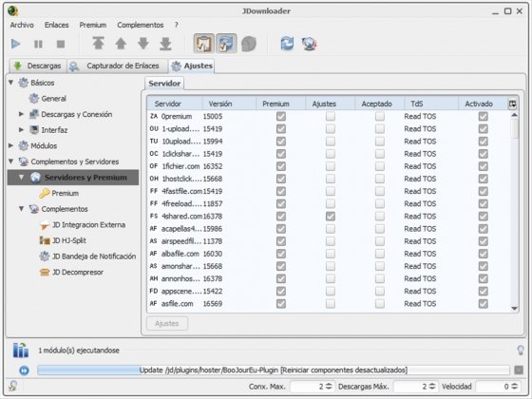Click the grey round toolbar icon
Screen dimensions: 532x399
pyautogui.click(x=249, y=44)
